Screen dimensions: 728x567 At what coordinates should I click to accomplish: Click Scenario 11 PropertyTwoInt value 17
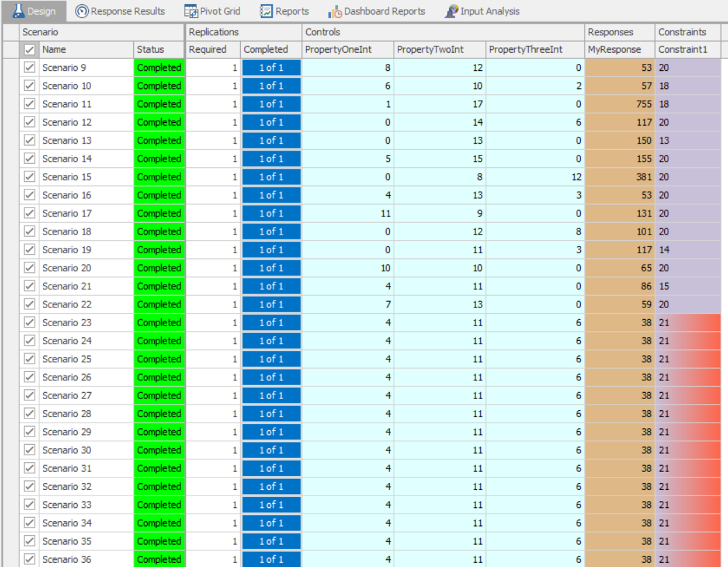pos(440,104)
